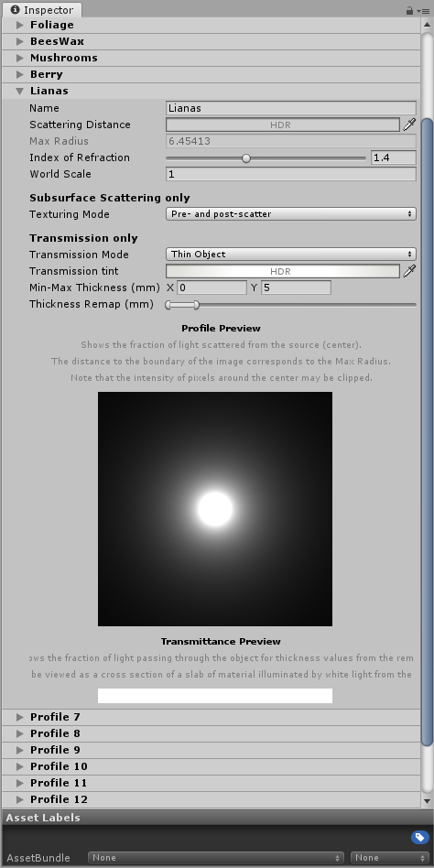Screen dimensions: 434x868
Task: Open the asset labels tag icon
Action: tap(419, 837)
